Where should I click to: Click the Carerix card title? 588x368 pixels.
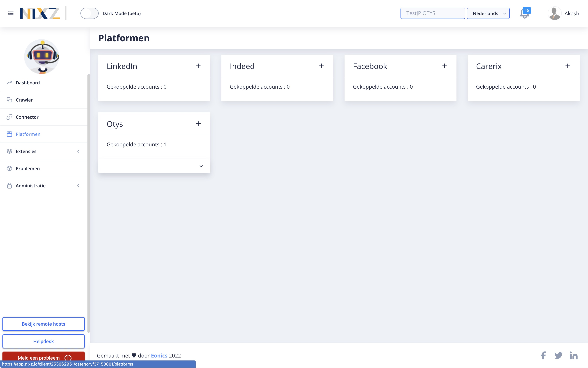click(489, 66)
